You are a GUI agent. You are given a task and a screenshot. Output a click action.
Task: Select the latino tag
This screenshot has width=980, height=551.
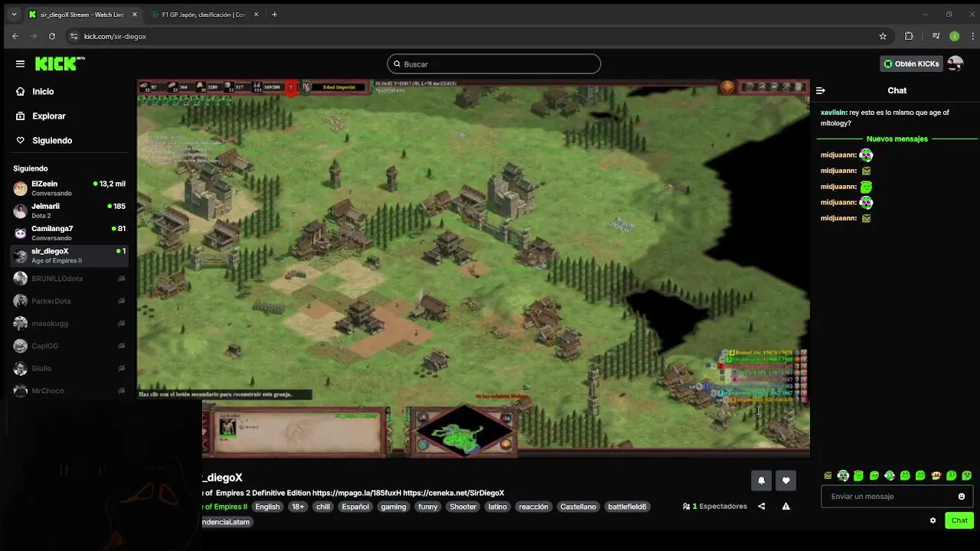[498, 507]
